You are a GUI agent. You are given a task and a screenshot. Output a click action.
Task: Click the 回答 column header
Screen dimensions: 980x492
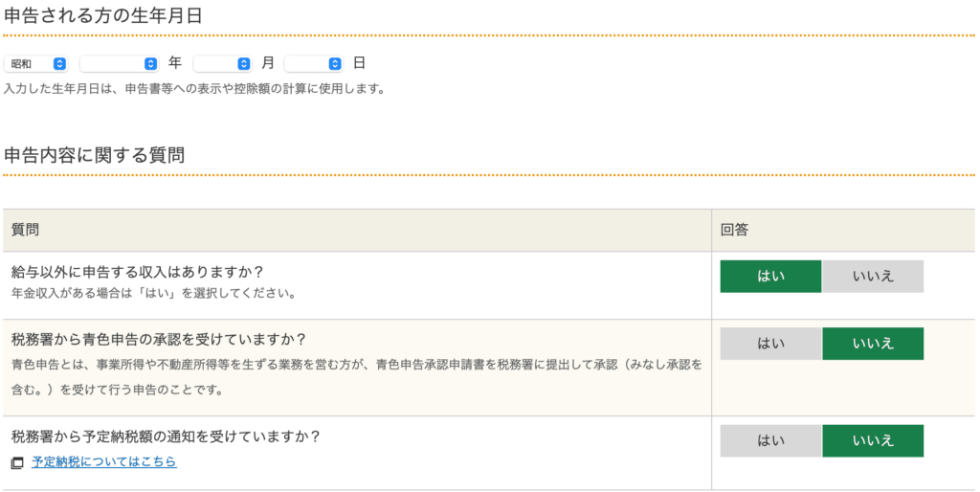tap(734, 230)
